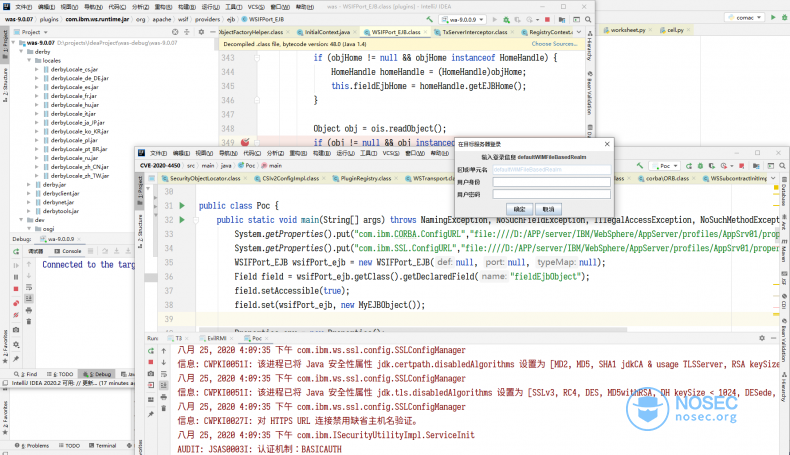Click the 用户身份 input field in login dialog
This screenshot has width=790, height=455.
pos(552,182)
